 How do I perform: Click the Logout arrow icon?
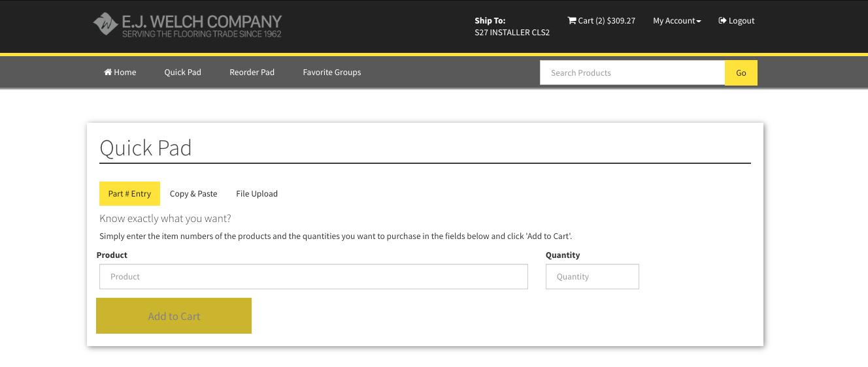coord(722,20)
